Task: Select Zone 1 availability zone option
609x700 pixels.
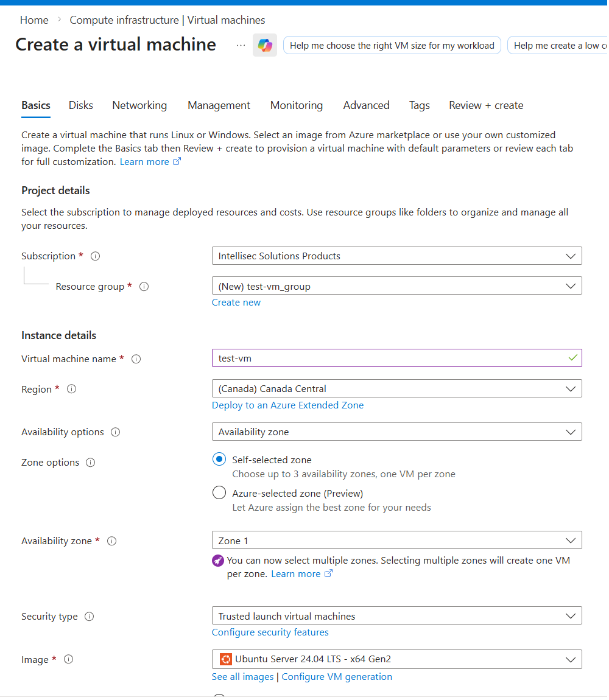Action: pos(396,540)
